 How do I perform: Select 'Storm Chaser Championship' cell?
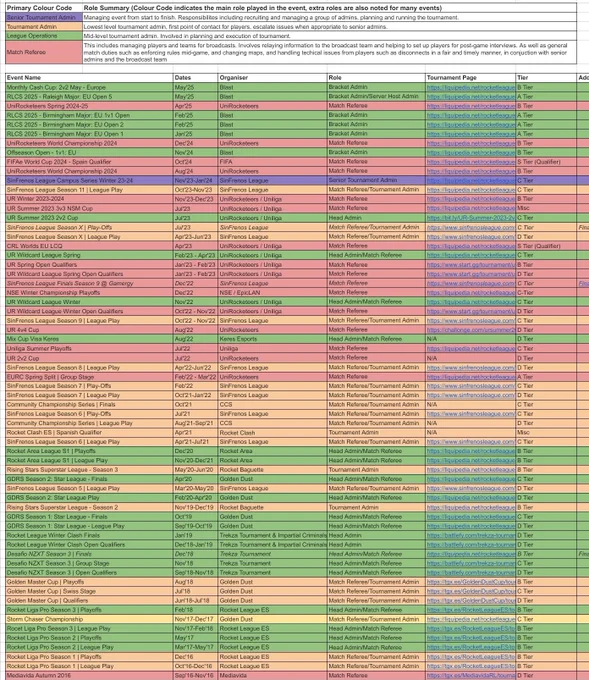(89, 619)
